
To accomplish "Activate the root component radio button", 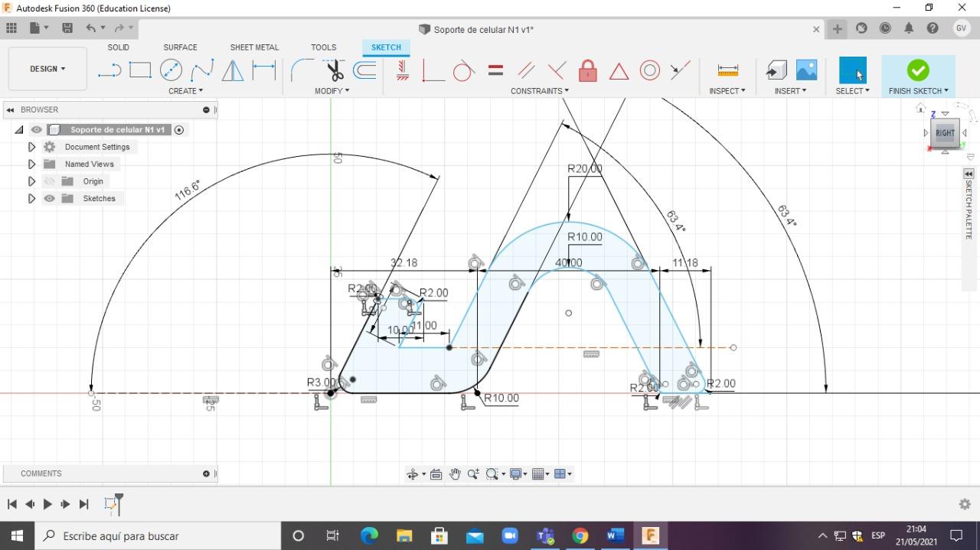I will tap(179, 130).
